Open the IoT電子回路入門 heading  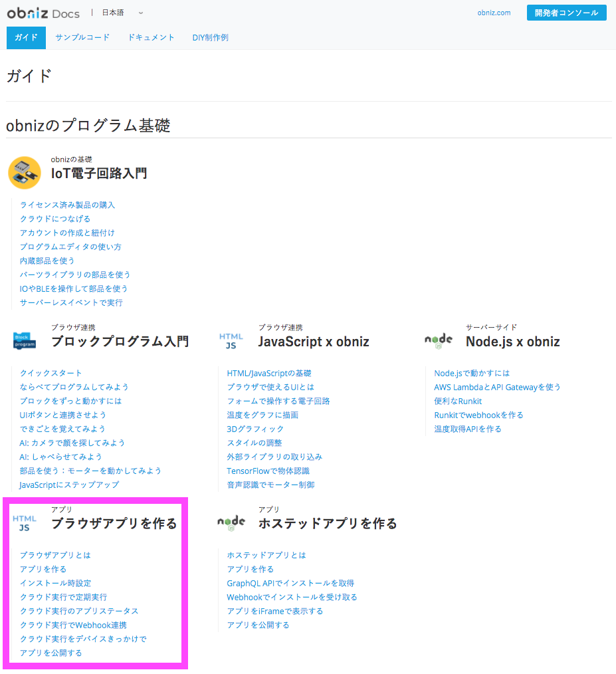coord(99,173)
